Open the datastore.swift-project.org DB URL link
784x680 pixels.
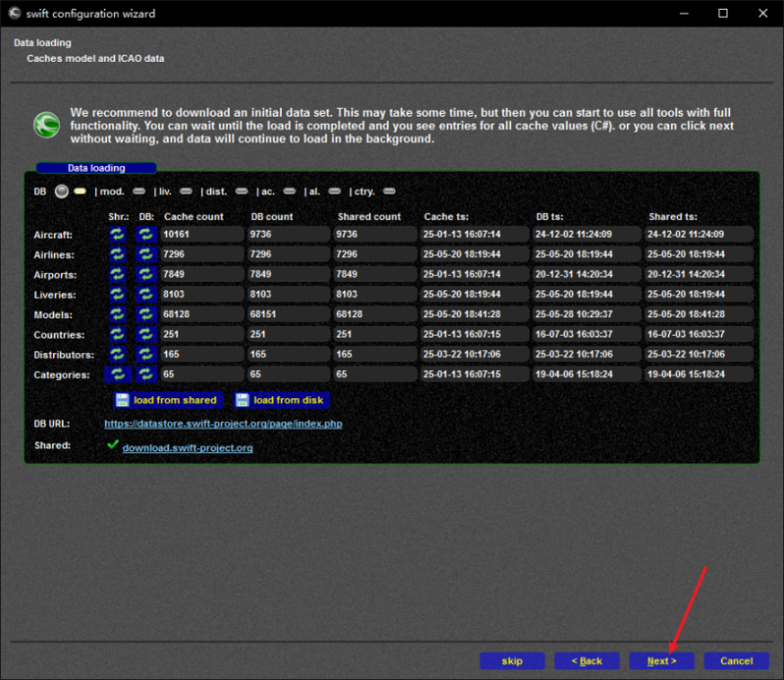click(x=223, y=424)
